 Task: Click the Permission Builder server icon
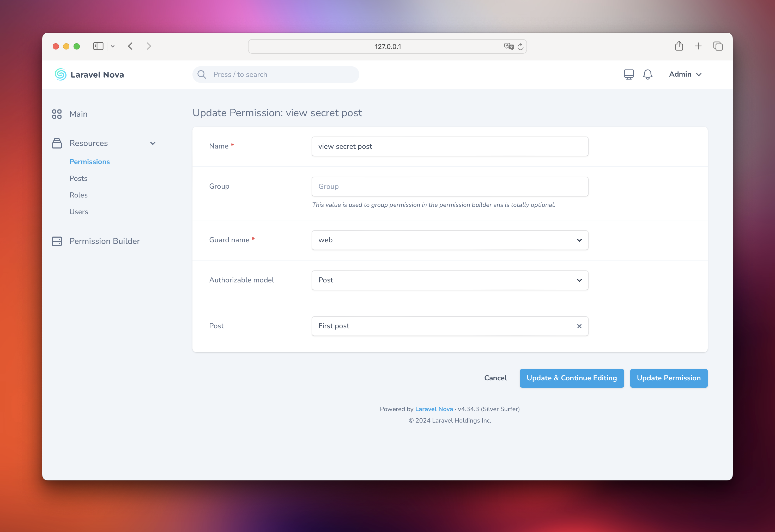57,241
